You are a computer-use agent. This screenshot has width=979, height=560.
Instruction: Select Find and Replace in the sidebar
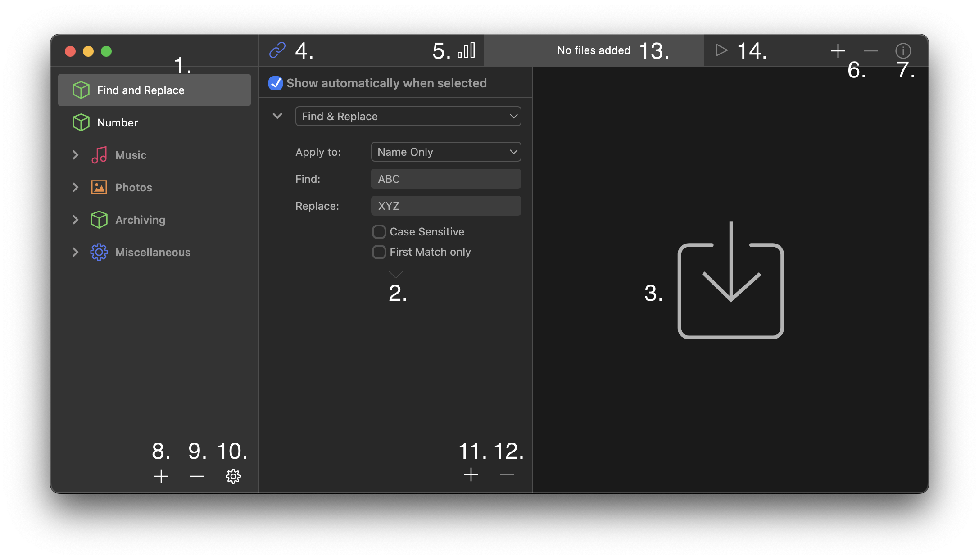[154, 90]
